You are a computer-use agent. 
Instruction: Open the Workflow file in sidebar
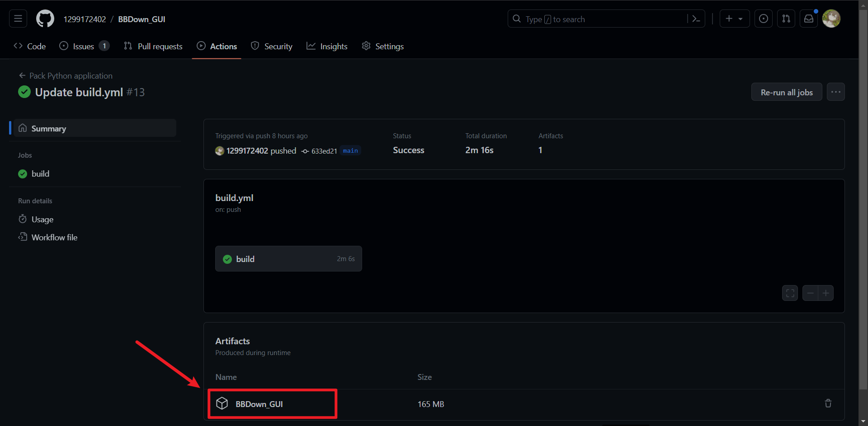[54, 238]
